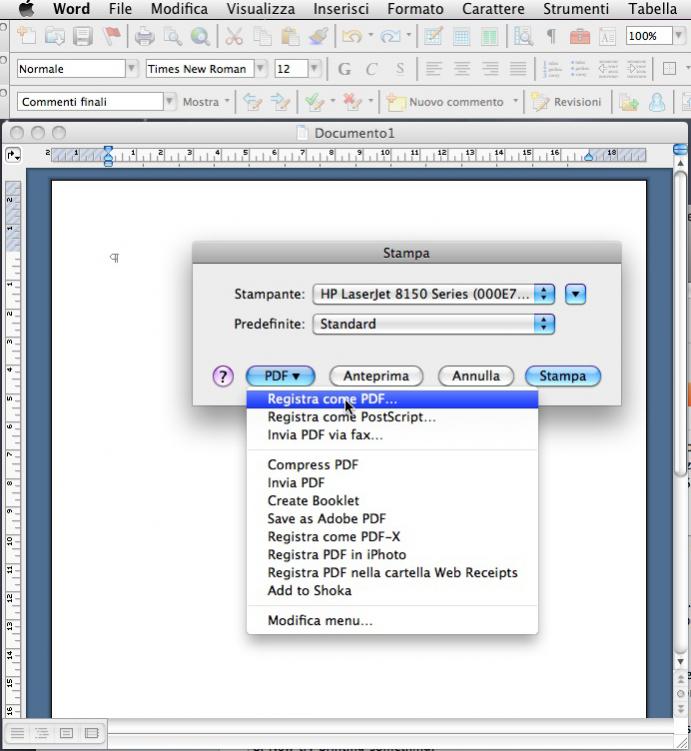Image resolution: width=691 pixels, height=751 pixels.
Task: Click the Insert Table icon
Action: pos(461,36)
